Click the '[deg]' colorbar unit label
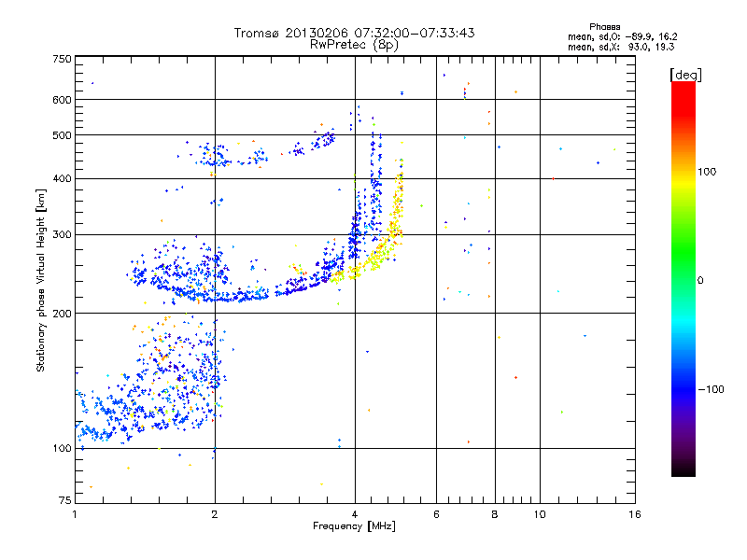The height and width of the screenshot is (560, 747). pyautogui.click(x=685, y=75)
